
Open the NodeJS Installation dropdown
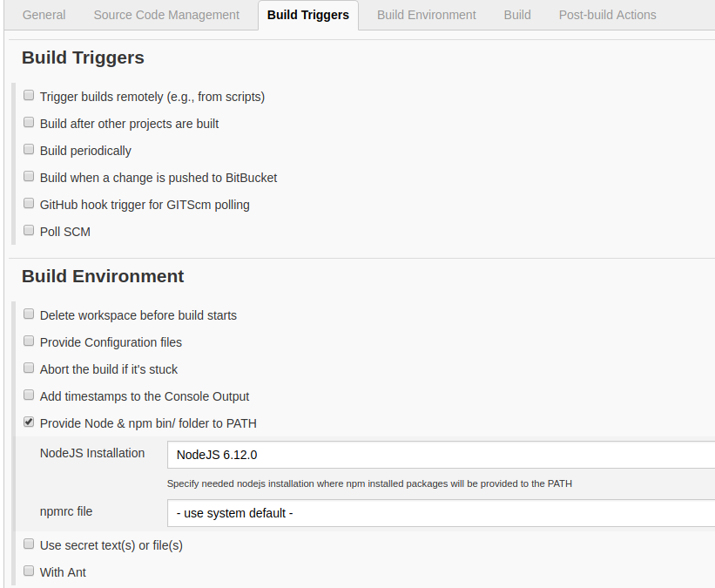pos(441,455)
